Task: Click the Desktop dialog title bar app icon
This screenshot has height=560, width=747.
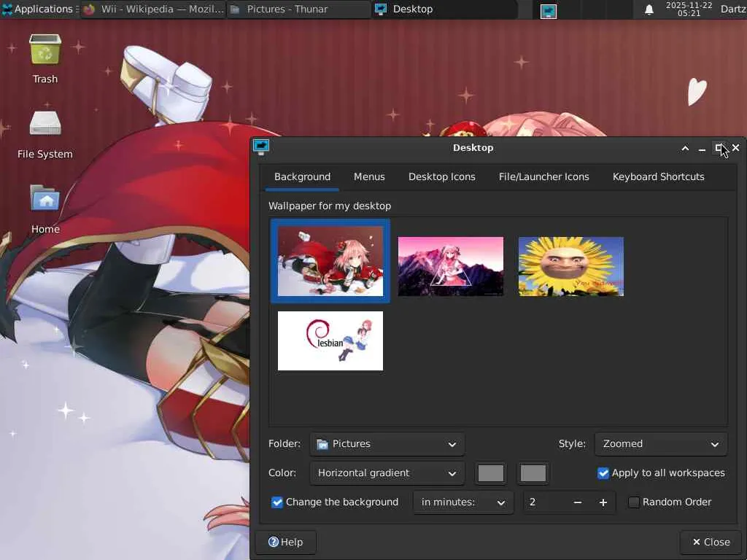Action: point(261,147)
